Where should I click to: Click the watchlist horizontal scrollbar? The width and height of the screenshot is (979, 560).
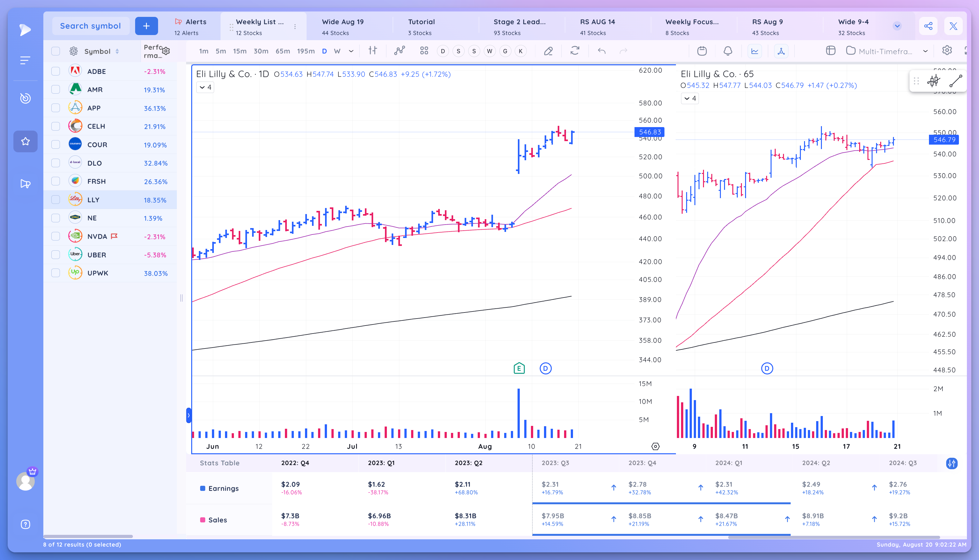(x=88, y=536)
